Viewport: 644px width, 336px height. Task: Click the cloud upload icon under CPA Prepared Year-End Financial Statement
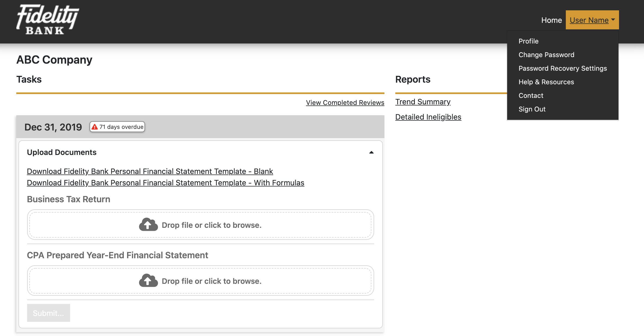148,281
